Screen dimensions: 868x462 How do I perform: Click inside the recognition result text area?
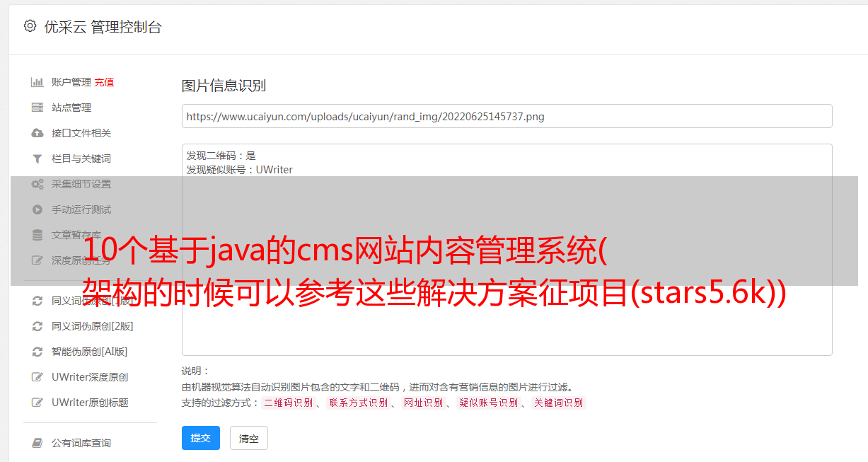coord(507,249)
